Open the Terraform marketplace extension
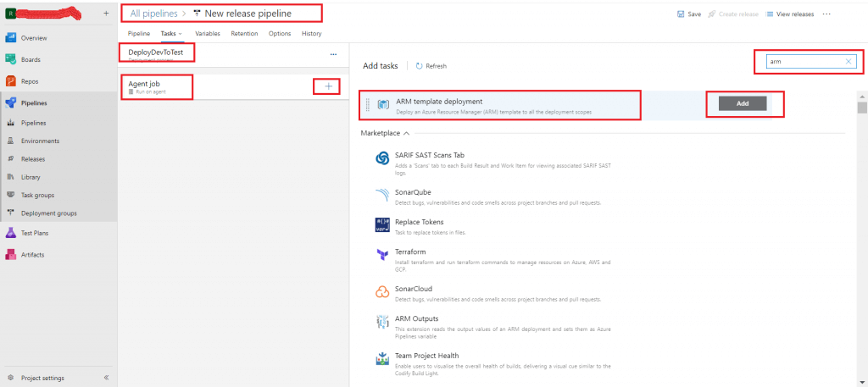This screenshot has width=868, height=387. (411, 252)
